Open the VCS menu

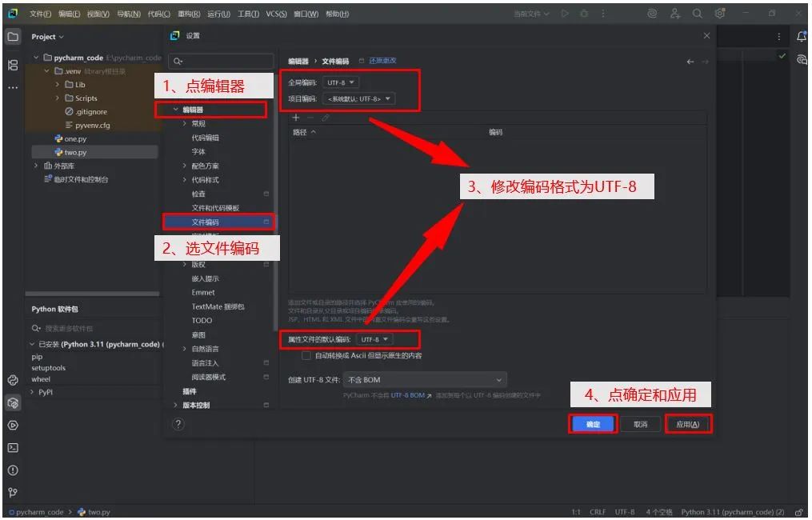click(x=277, y=14)
